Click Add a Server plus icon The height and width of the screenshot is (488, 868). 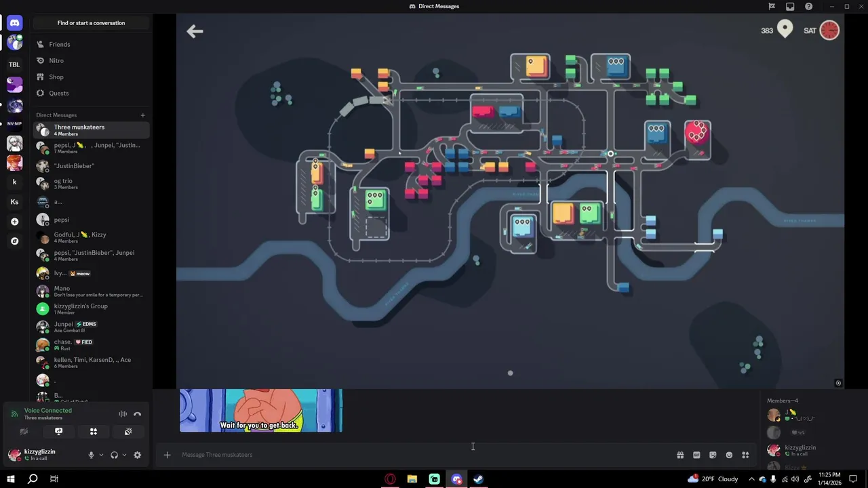tap(14, 222)
